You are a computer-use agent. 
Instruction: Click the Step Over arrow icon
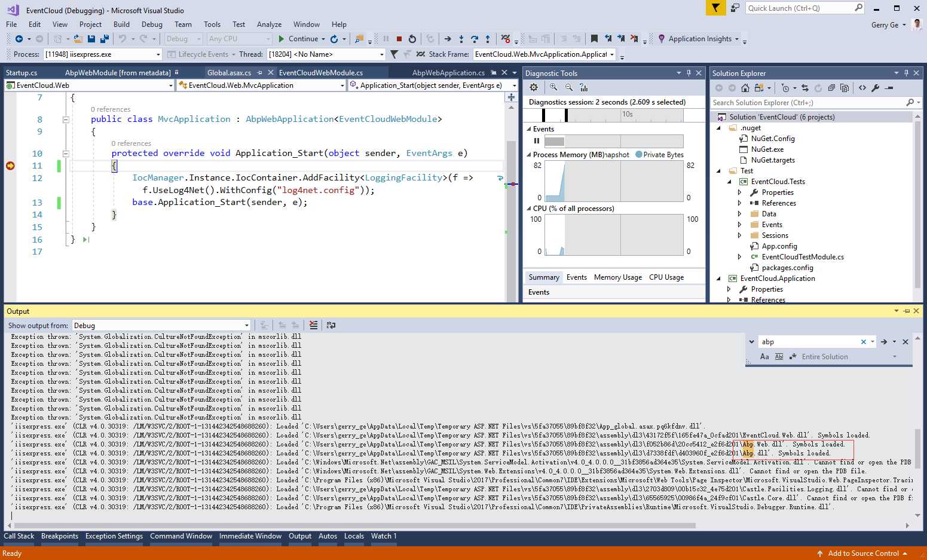tap(475, 39)
